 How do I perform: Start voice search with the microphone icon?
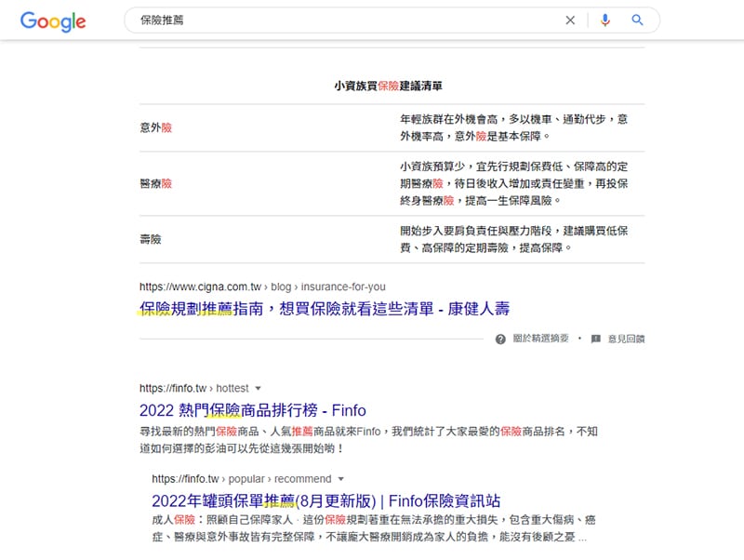click(606, 20)
